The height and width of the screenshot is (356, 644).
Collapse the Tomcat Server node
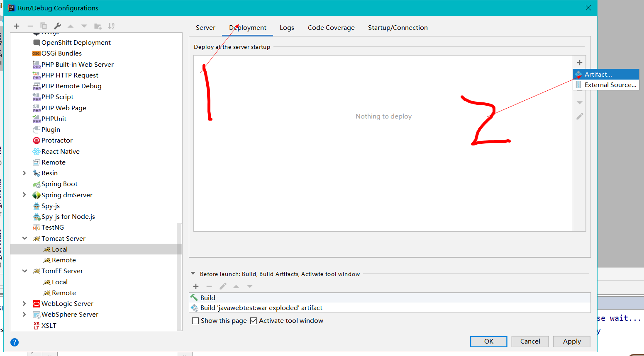click(24, 238)
